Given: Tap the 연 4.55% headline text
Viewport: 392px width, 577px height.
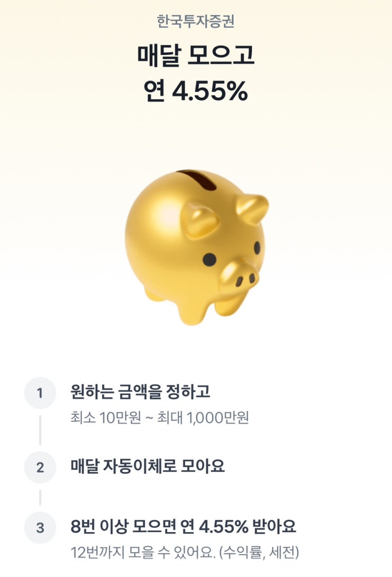Looking at the screenshot, I should [196, 91].
